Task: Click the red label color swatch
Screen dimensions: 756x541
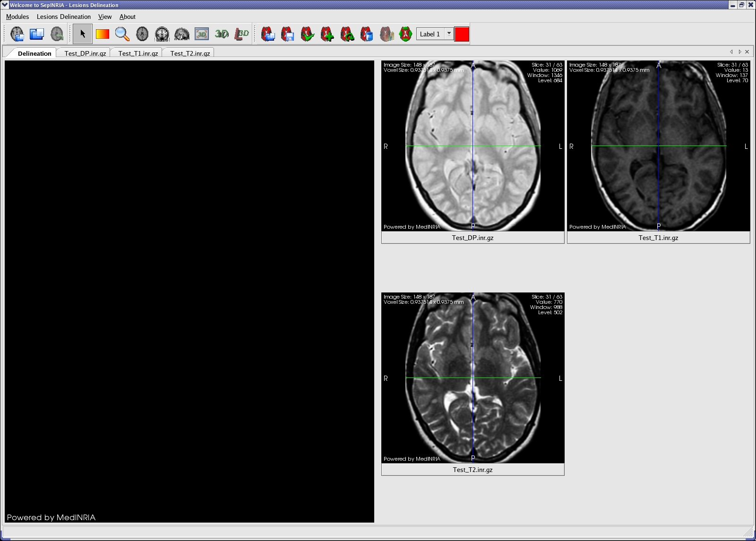Action: tap(462, 34)
